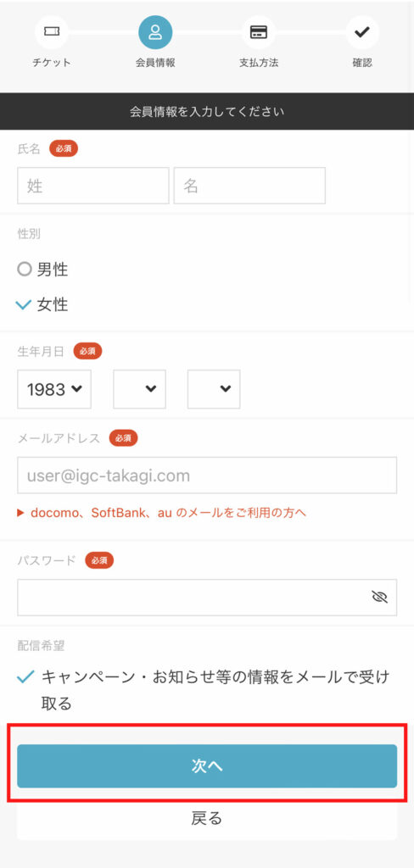Go to the 支払方法 step label
The image size is (414, 868).
click(x=258, y=63)
